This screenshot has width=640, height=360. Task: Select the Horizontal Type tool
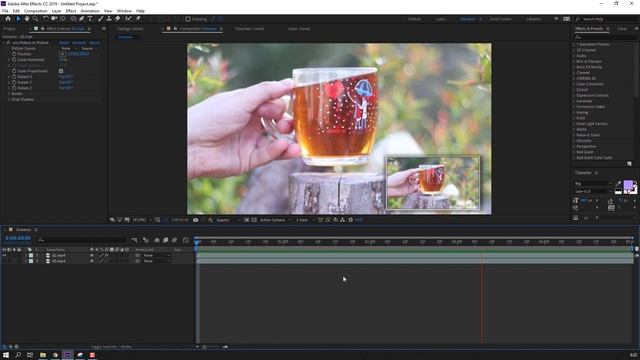90,19
